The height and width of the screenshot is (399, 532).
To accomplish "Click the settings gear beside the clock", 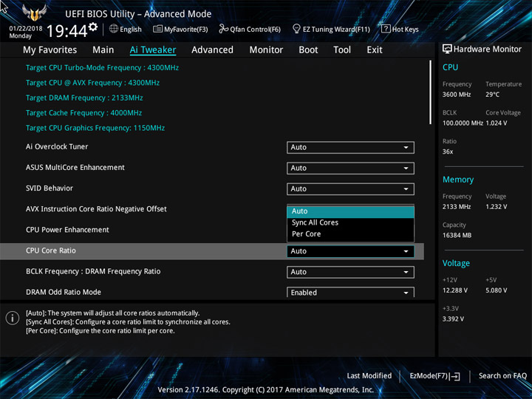I will point(93,27).
